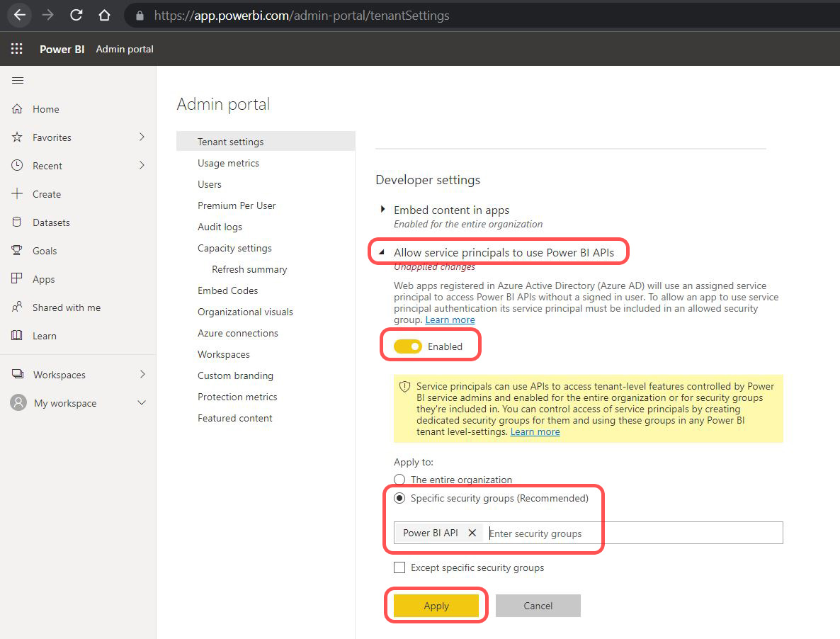Viewport: 840px width, 639px height.
Task: Check Except specific security groups box
Action: [399, 567]
